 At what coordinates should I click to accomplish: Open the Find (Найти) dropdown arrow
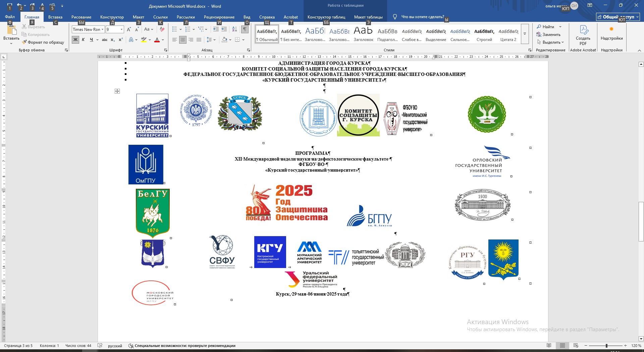[560, 27]
